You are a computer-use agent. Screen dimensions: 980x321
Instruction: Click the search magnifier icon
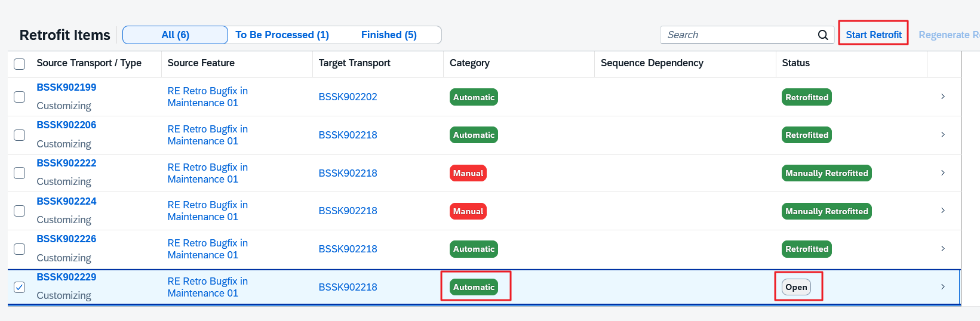[822, 35]
